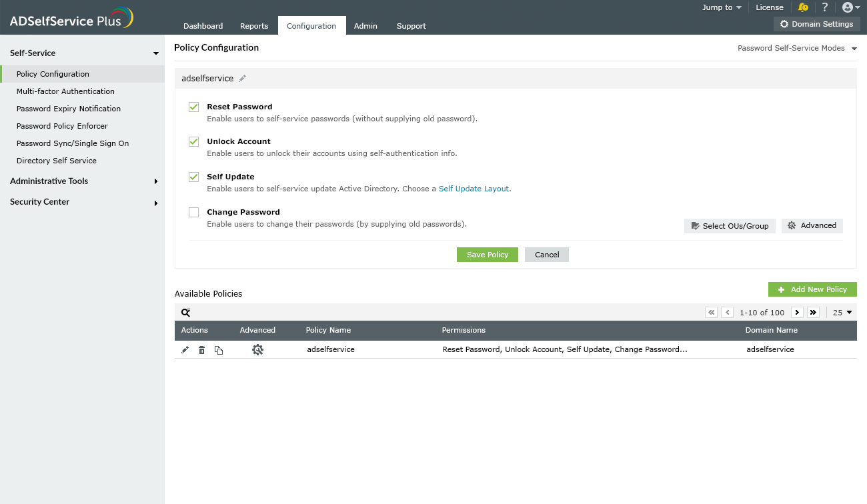Open the help question mark icon

tap(825, 7)
